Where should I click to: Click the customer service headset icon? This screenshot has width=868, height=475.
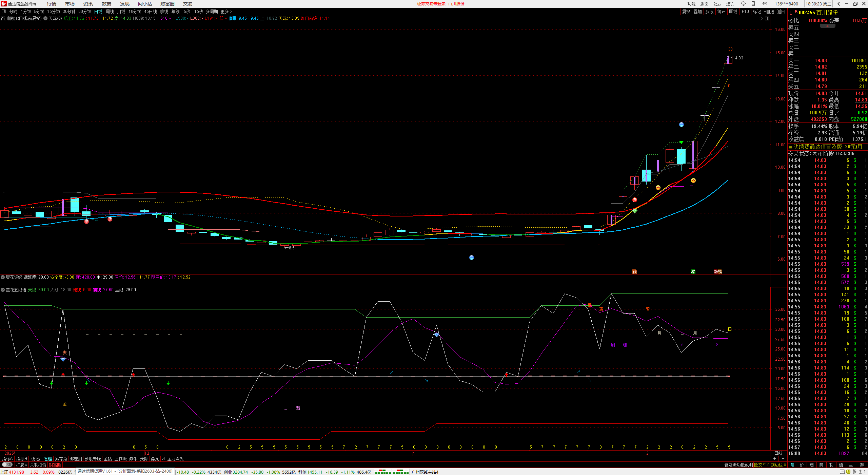tap(743, 4)
